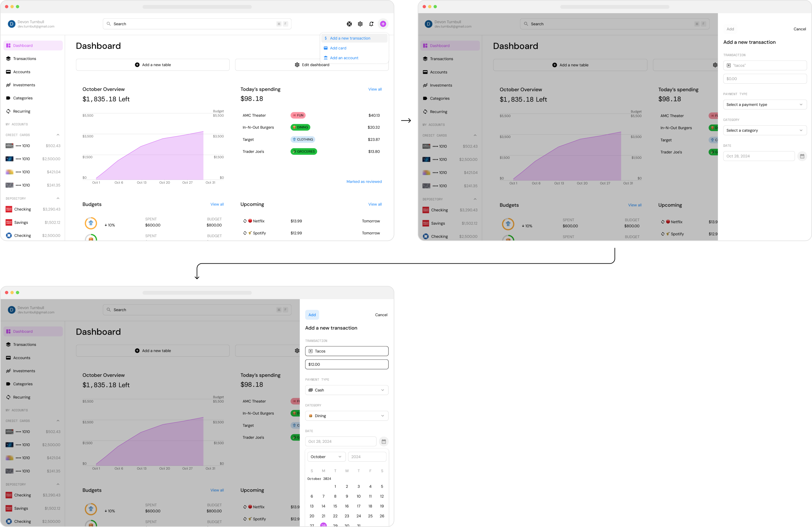Image resolution: width=812 pixels, height=527 pixels.
Task: Collapse Credit Cards section in add-menu window
Action: tap(58, 135)
